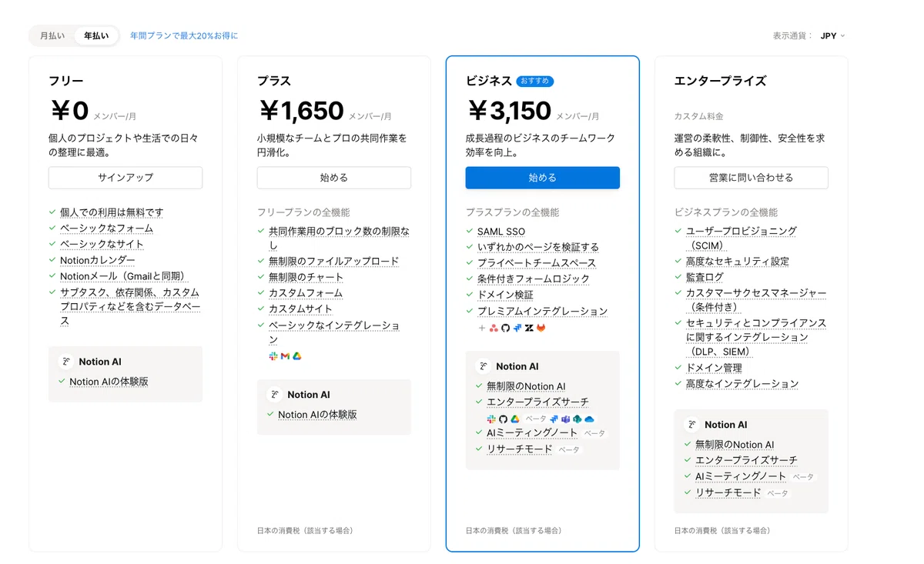Click the Gmail icon under Plus integrations

pos(285,356)
